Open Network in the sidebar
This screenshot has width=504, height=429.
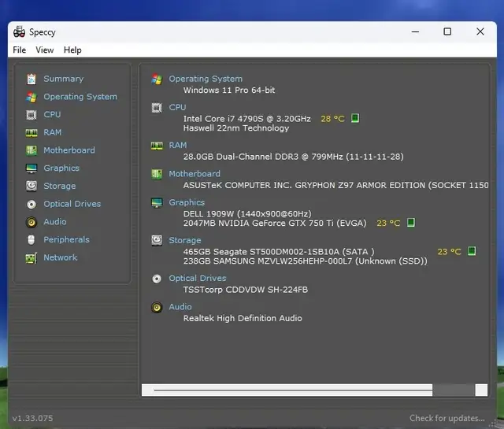(61, 257)
